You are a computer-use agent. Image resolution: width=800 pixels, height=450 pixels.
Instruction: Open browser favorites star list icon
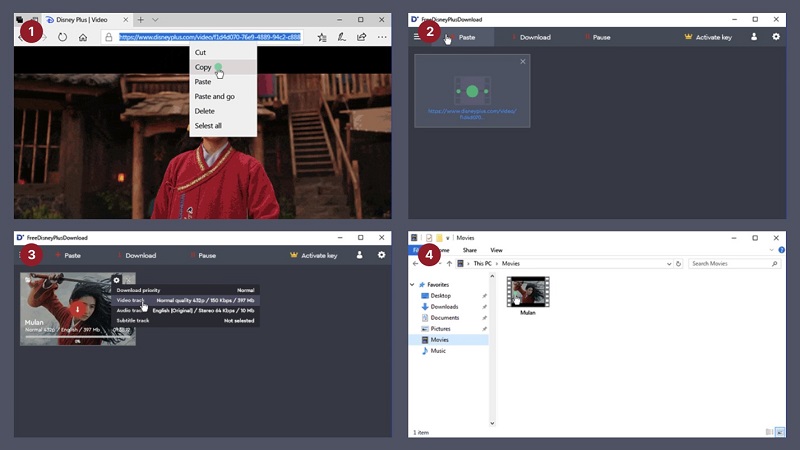click(322, 37)
